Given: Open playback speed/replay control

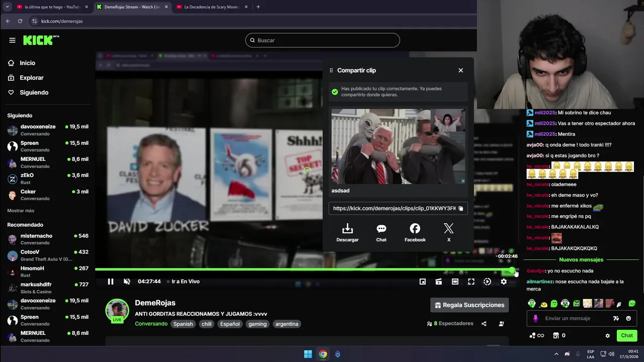Looking at the screenshot, I should (487, 282).
